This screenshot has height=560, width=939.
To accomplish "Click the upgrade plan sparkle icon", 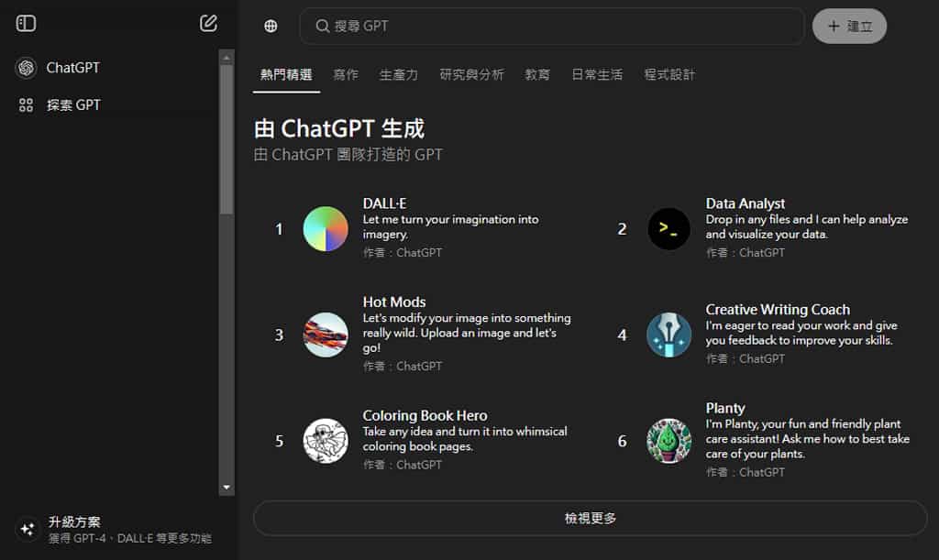I will pyautogui.click(x=27, y=529).
